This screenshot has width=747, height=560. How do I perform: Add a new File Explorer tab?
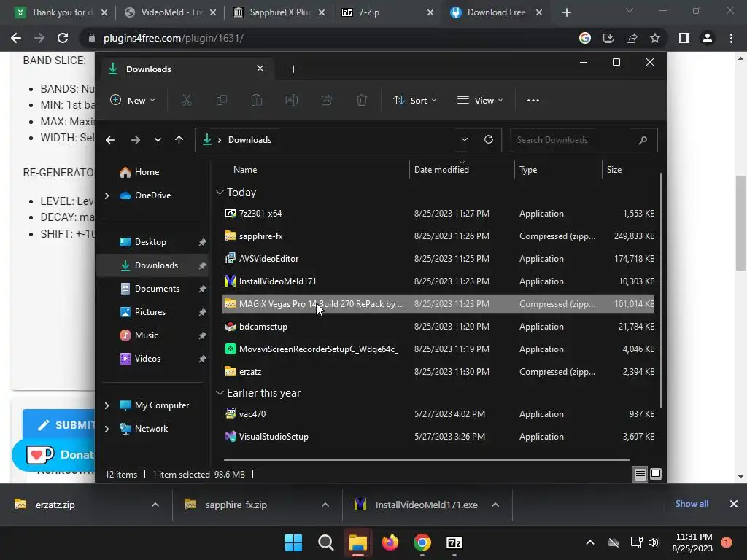click(293, 69)
